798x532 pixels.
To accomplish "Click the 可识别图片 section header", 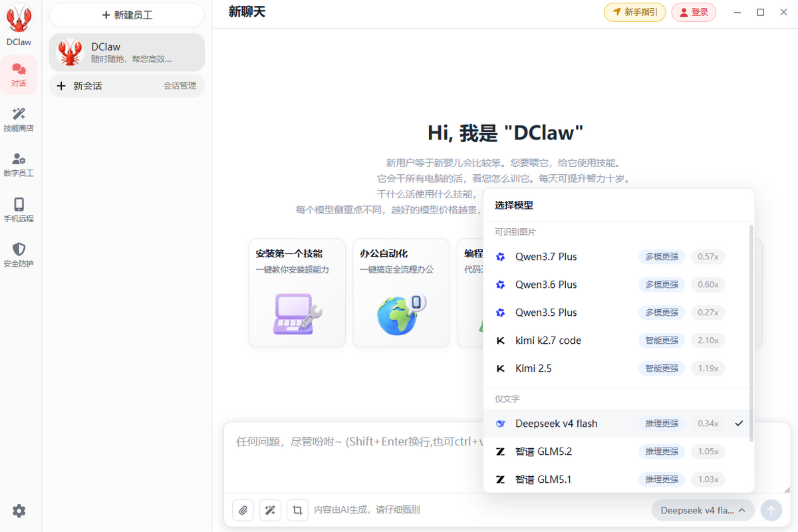I will 515,232.
